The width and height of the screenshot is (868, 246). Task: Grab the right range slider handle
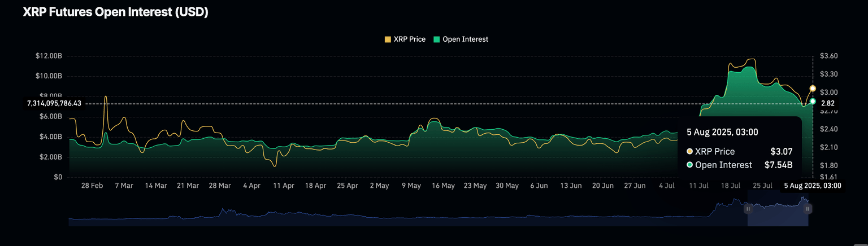pyautogui.click(x=808, y=209)
